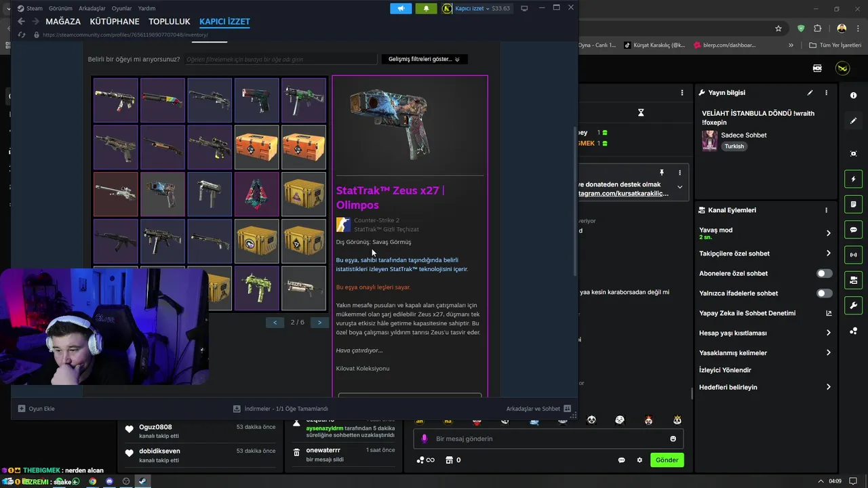The width and height of the screenshot is (868, 488).
Task: Click the Steam Big Picture monitor icon
Action: click(524, 8)
